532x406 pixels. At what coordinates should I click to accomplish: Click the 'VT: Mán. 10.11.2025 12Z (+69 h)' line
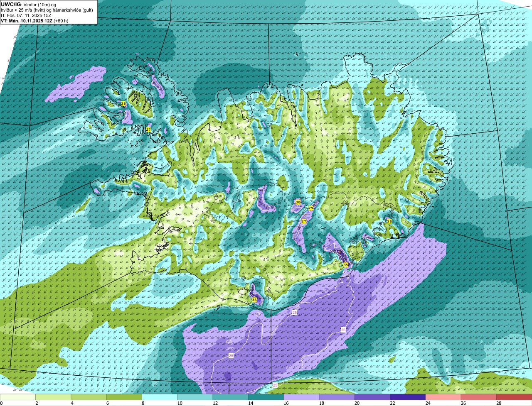(x=35, y=20)
